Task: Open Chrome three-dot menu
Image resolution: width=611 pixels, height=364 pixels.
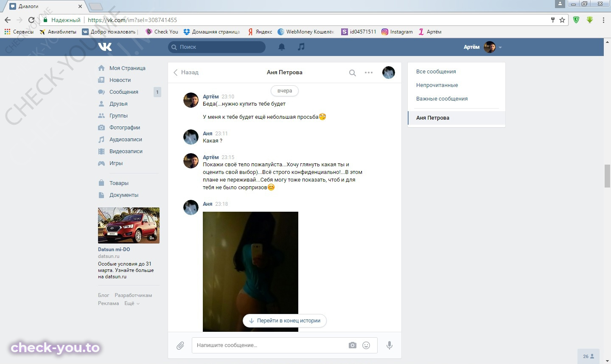Action: coord(603,20)
